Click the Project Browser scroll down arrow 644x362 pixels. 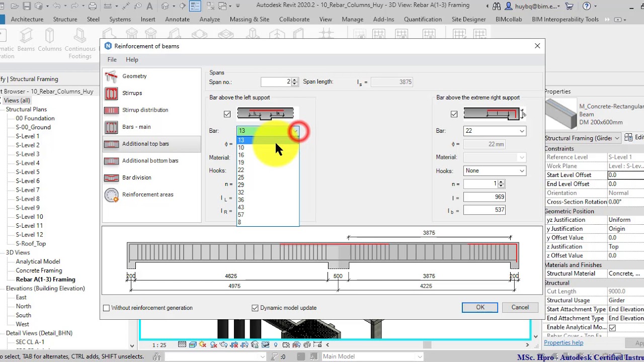tap(132, 346)
